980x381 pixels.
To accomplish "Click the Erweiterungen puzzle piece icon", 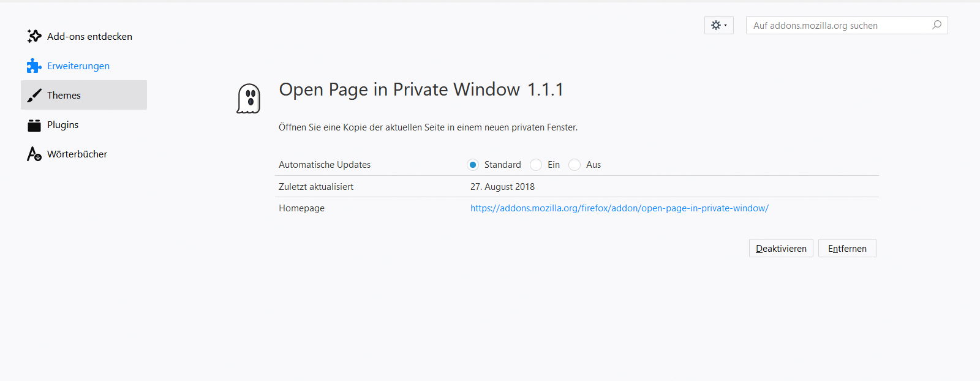I will (34, 66).
